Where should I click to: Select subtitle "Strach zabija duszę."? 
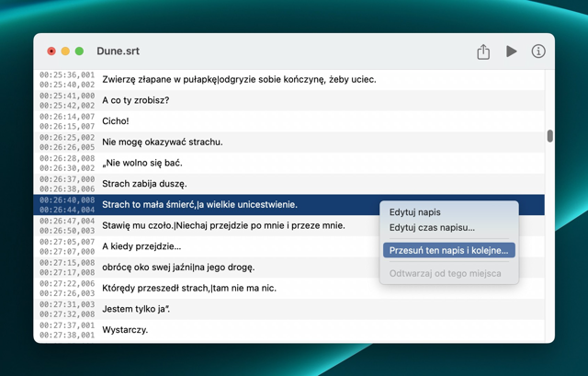tap(289, 184)
